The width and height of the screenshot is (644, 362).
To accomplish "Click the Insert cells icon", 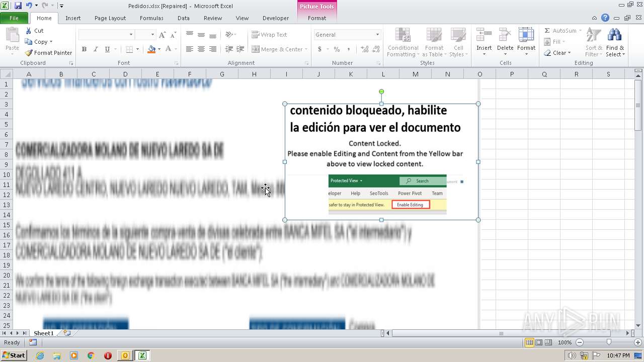I will click(x=484, y=35).
